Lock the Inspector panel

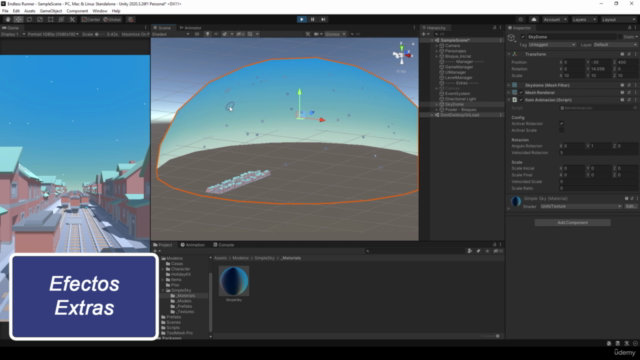pyautogui.click(x=629, y=27)
